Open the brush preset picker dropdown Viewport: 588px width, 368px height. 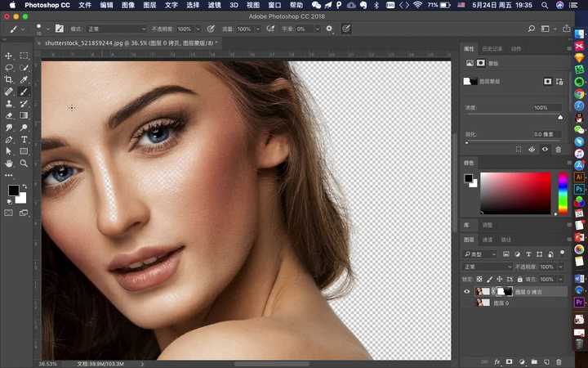[48, 29]
